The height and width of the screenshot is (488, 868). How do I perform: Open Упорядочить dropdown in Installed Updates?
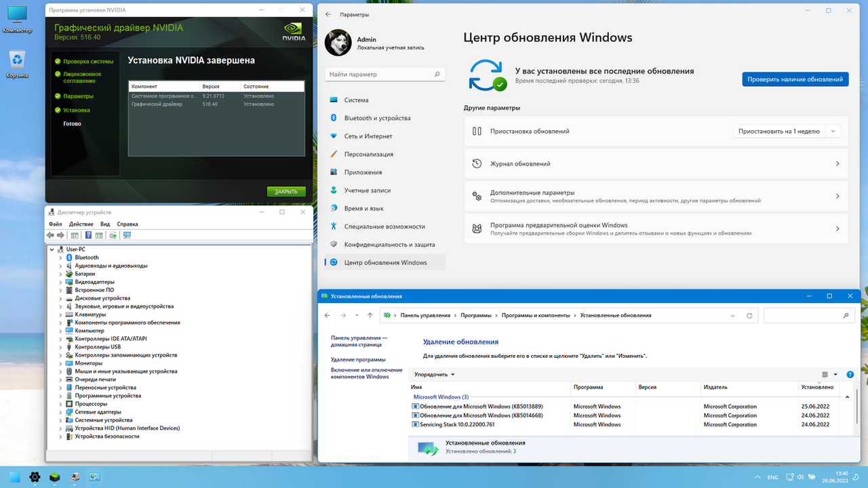pyautogui.click(x=434, y=374)
